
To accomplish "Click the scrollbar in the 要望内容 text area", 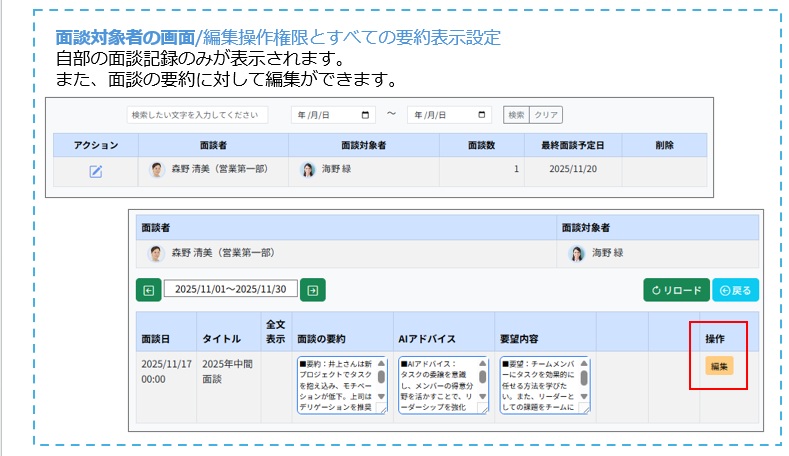I will (584, 377).
